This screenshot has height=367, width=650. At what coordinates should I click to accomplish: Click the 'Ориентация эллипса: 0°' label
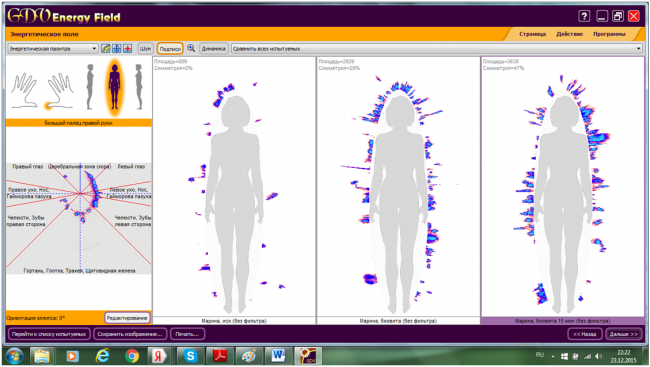[x=35, y=318]
